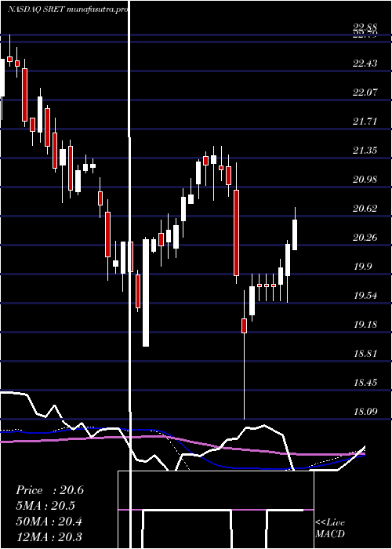Viewport: 392px width, 549px height.
Task: Click the 18.45 price axis label
Action: (x=365, y=383)
